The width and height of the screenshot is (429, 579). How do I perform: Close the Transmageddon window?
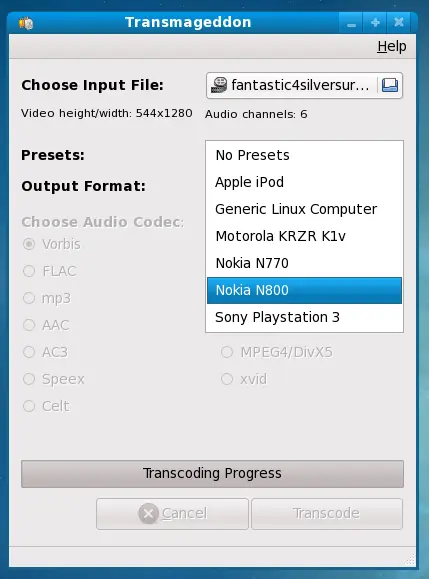coord(399,23)
